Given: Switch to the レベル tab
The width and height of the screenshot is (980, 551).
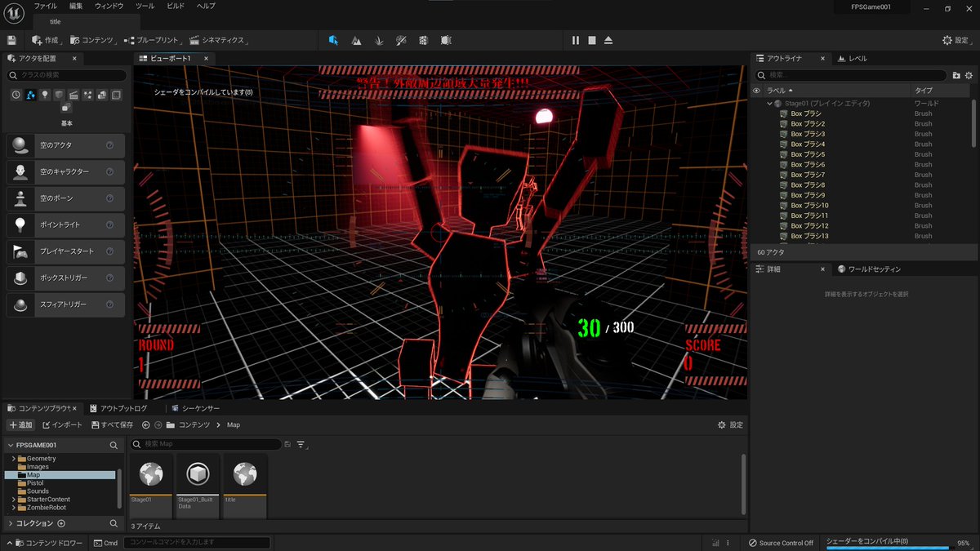Looking at the screenshot, I should click(853, 59).
